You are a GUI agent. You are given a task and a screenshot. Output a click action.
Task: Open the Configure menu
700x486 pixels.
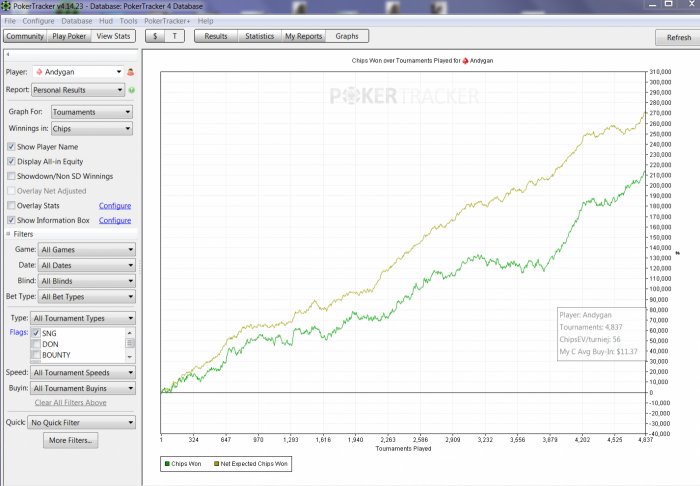[38, 21]
